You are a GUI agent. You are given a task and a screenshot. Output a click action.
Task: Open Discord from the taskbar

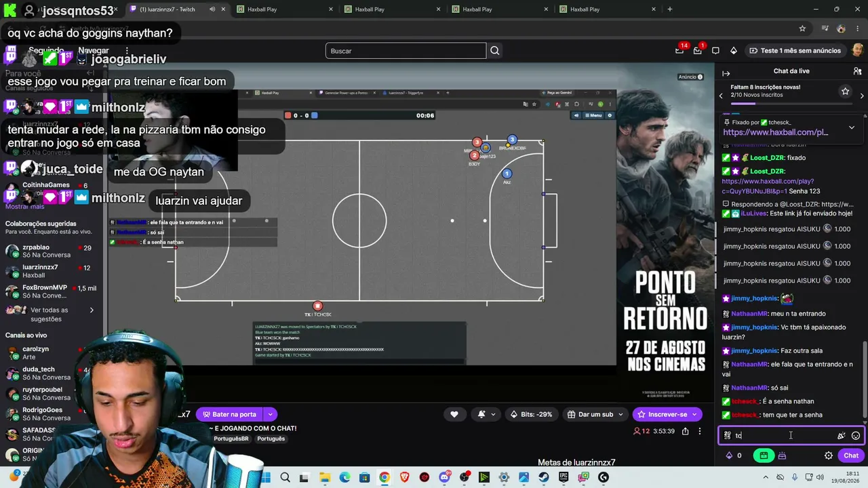444,477
